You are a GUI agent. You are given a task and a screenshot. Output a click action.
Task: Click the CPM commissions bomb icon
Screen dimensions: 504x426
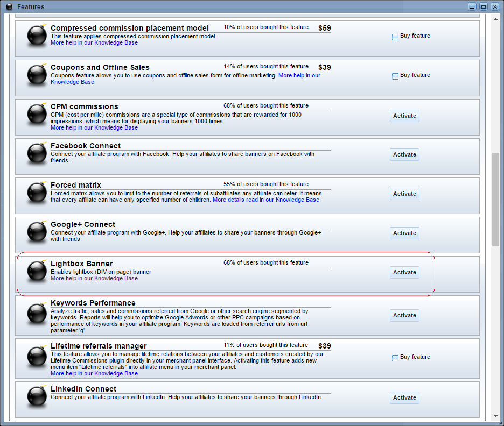tap(37, 114)
